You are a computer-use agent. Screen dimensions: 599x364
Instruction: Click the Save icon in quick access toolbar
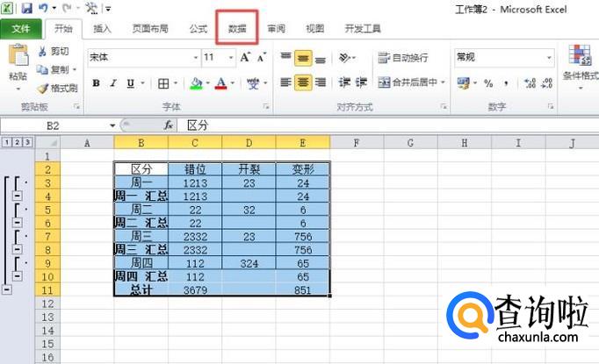(x=26, y=8)
